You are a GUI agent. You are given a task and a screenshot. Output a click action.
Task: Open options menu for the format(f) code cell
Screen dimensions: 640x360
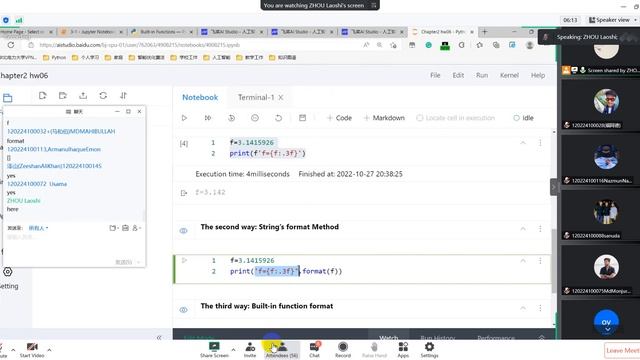coord(540,260)
